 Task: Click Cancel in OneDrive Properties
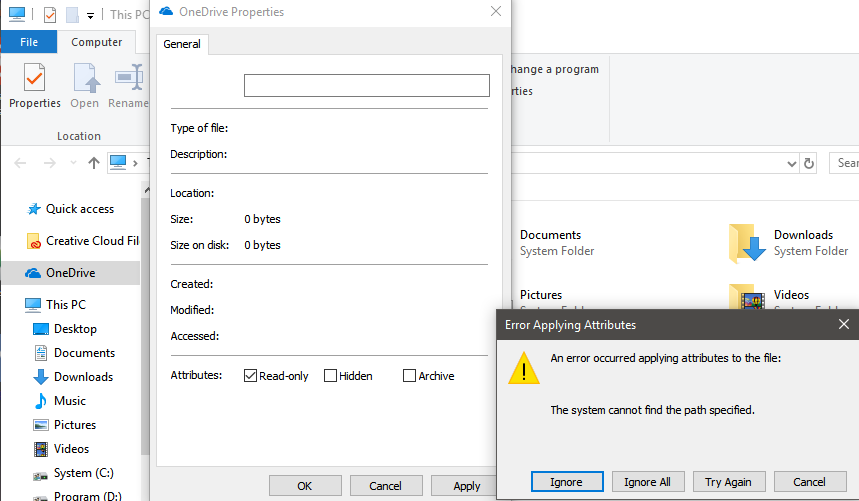386,486
